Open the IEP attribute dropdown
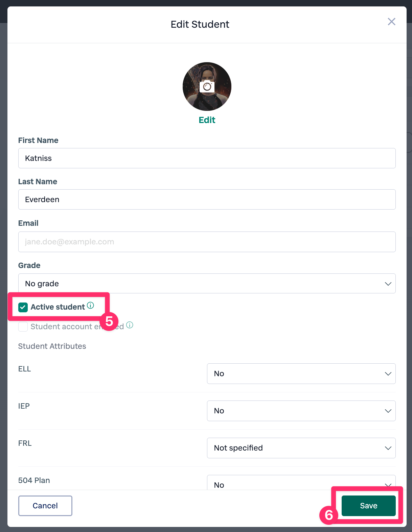The image size is (412, 532). (301, 411)
